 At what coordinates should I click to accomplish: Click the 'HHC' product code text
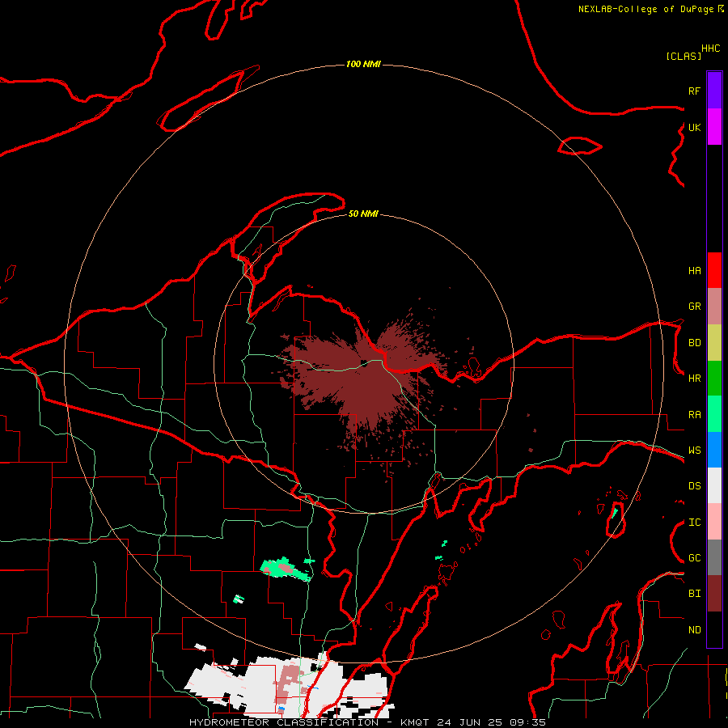click(710, 49)
